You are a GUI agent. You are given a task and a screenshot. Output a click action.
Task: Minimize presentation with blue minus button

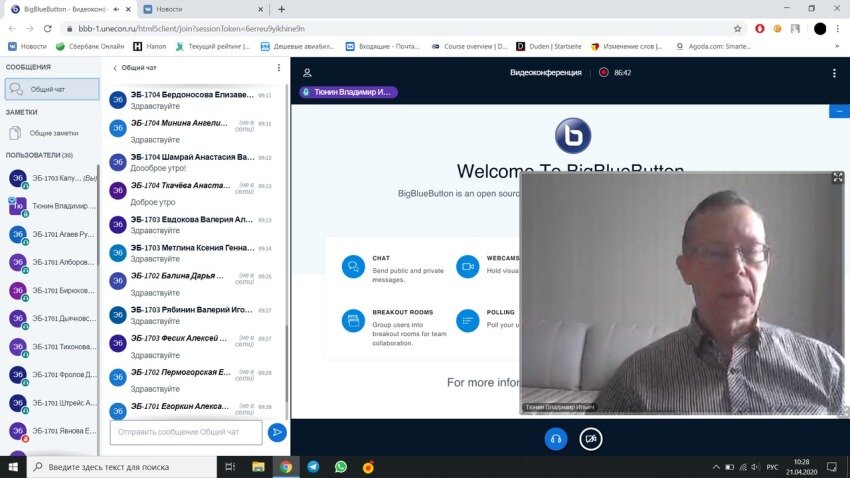[839, 111]
